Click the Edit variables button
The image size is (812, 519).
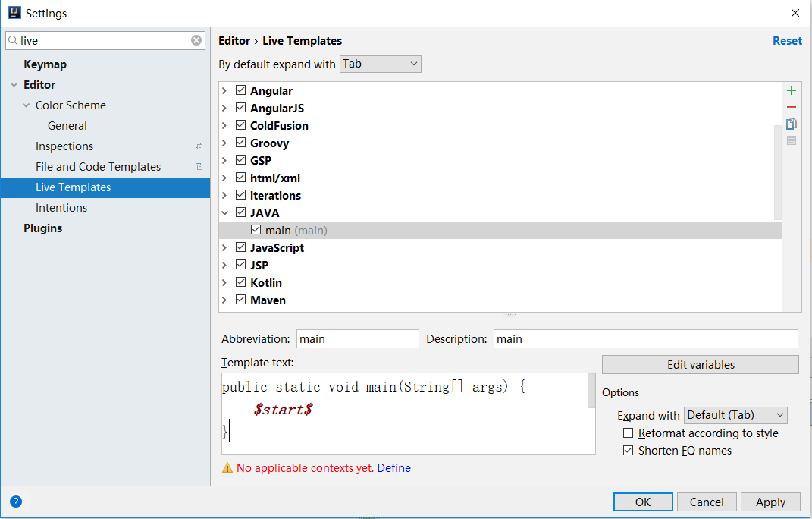coord(700,364)
